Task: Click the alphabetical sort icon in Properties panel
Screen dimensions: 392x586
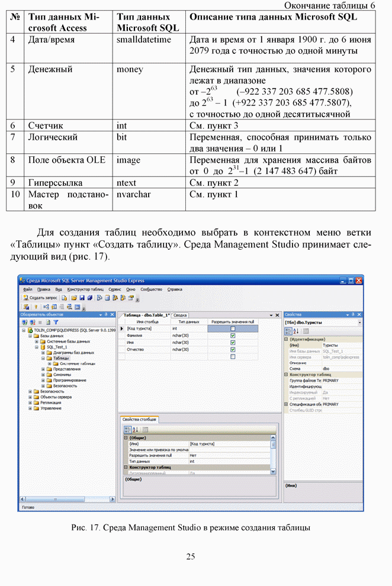Action: coord(297,331)
